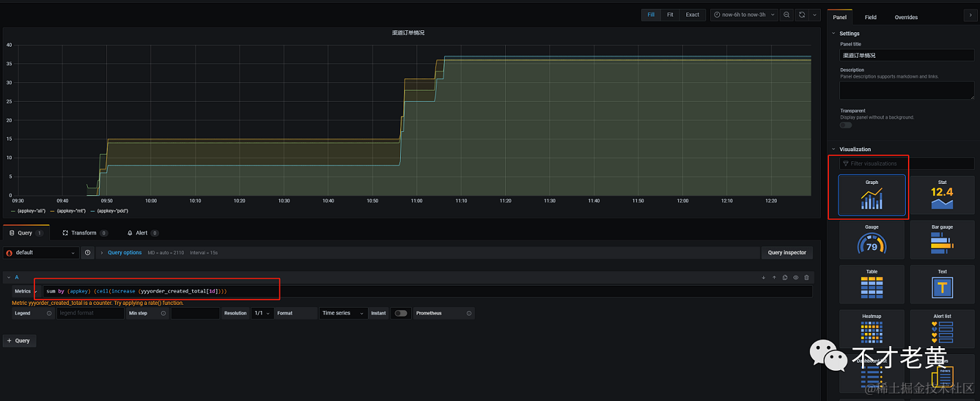Click the Min step info icon
The image size is (980, 401).
click(164, 313)
